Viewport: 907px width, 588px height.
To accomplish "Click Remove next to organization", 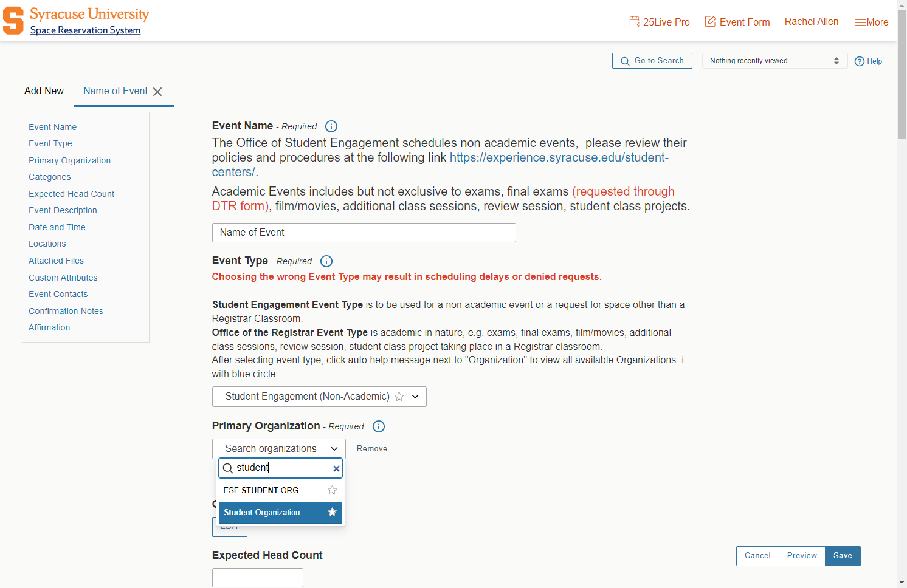I will [x=372, y=449].
